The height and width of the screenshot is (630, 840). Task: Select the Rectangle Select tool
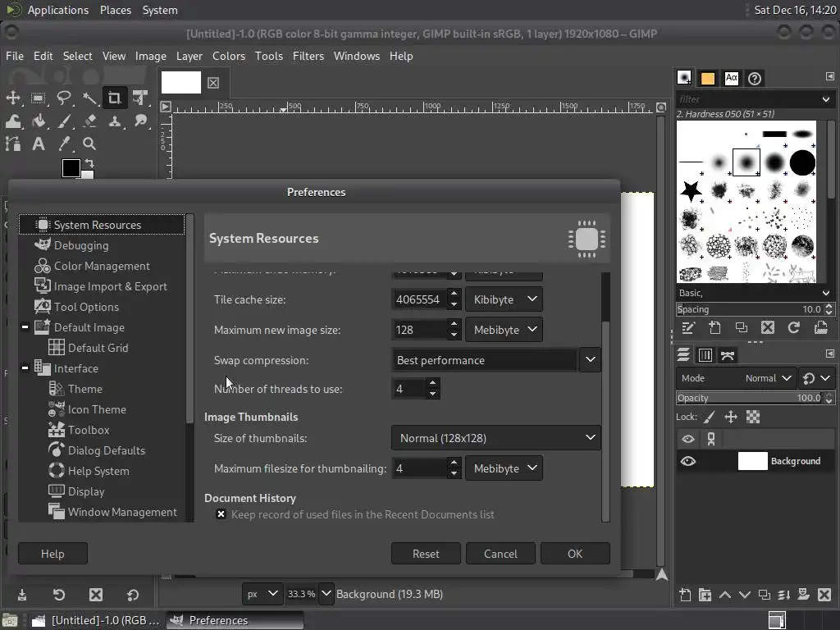[x=38, y=98]
